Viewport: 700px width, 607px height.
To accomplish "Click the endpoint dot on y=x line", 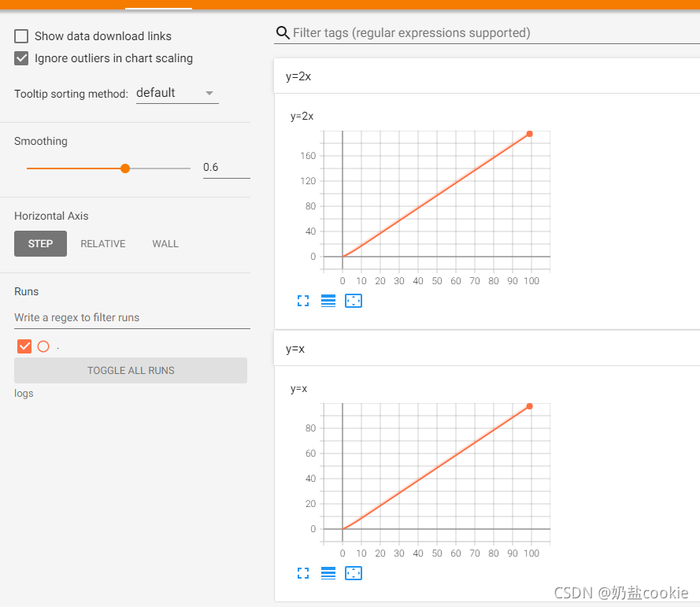I will click(x=529, y=406).
